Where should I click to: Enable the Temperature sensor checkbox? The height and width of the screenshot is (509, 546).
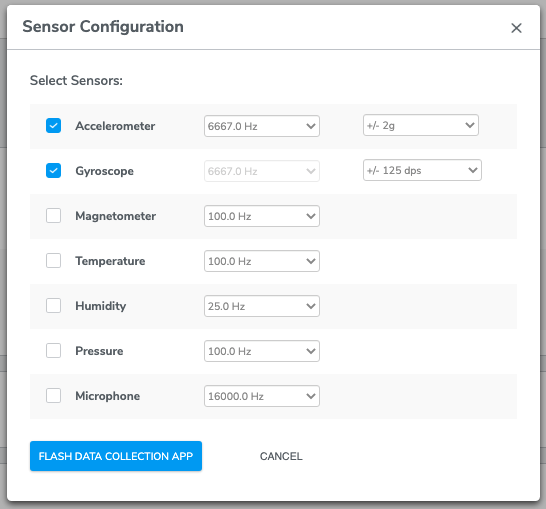pyautogui.click(x=54, y=260)
